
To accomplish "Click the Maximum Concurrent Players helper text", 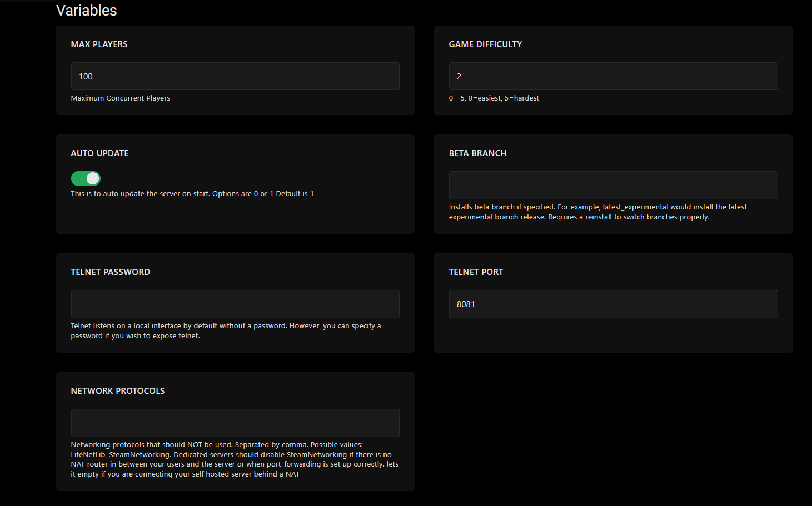I will [120, 98].
